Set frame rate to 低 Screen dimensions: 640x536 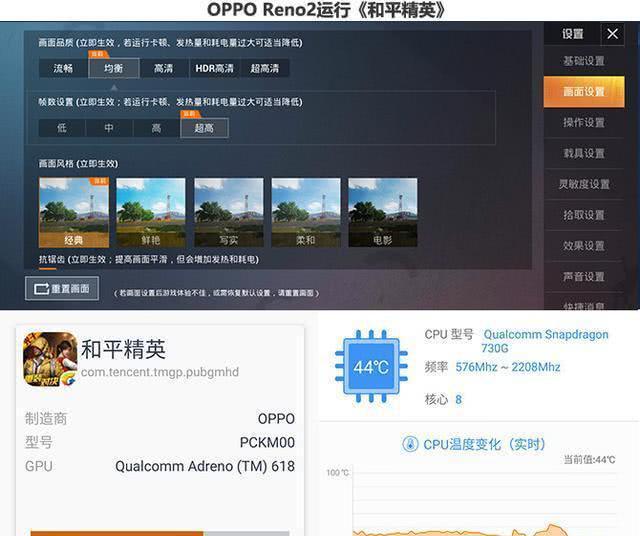62,128
